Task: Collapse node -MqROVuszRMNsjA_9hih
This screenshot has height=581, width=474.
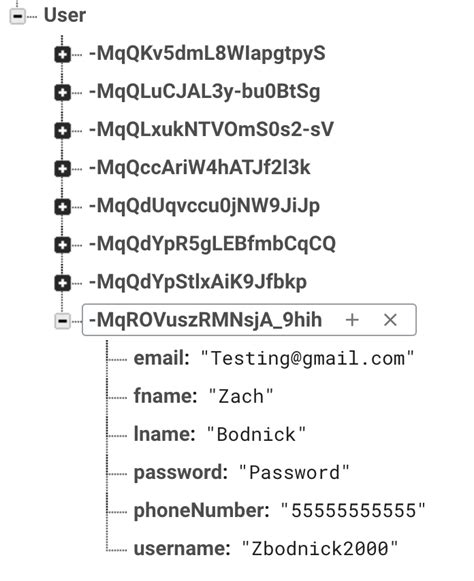Action: coord(63,321)
